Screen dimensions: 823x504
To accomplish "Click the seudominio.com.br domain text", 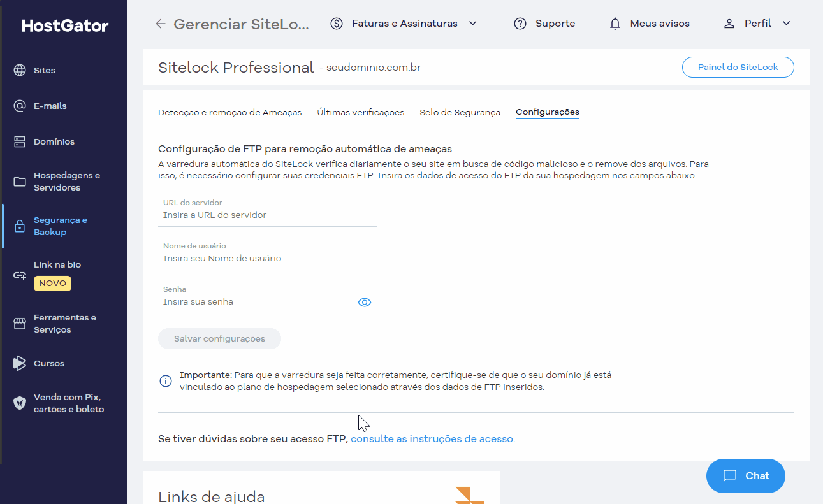I will (374, 68).
